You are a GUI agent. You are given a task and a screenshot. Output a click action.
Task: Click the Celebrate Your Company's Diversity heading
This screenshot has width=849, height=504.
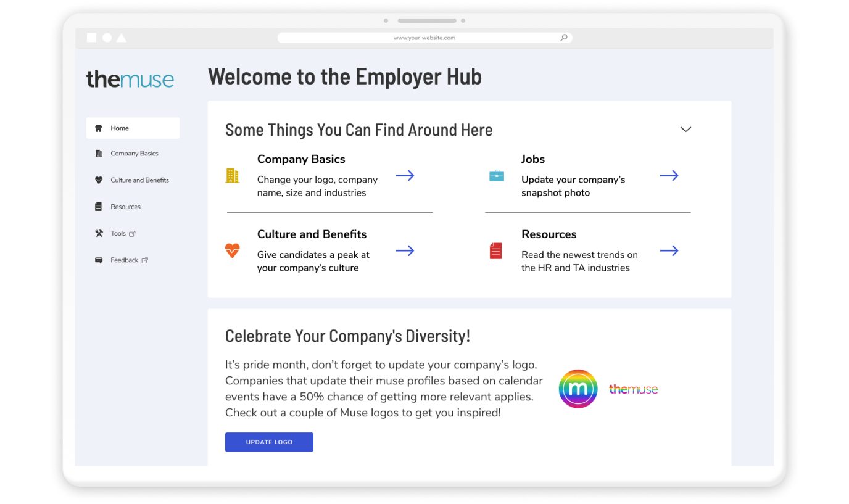pyautogui.click(x=347, y=336)
